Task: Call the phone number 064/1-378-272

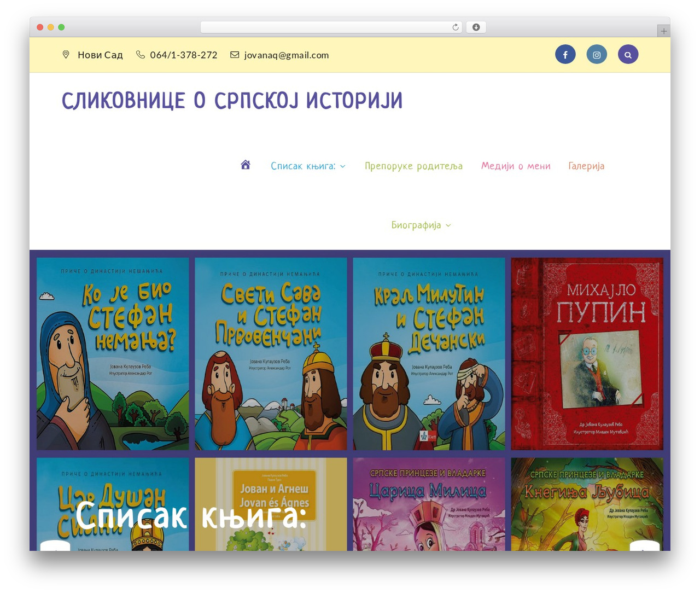Action: 184,55
